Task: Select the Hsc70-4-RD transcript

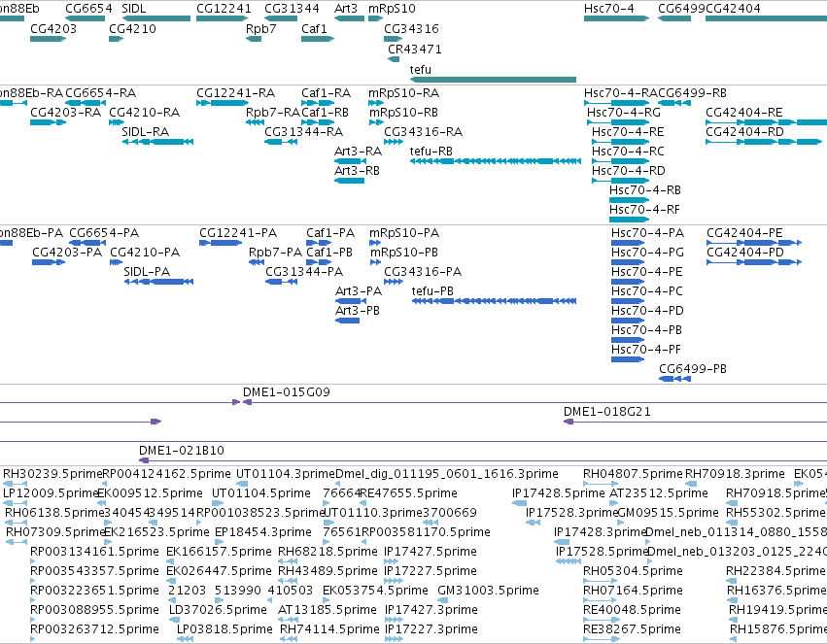Action: click(x=620, y=181)
